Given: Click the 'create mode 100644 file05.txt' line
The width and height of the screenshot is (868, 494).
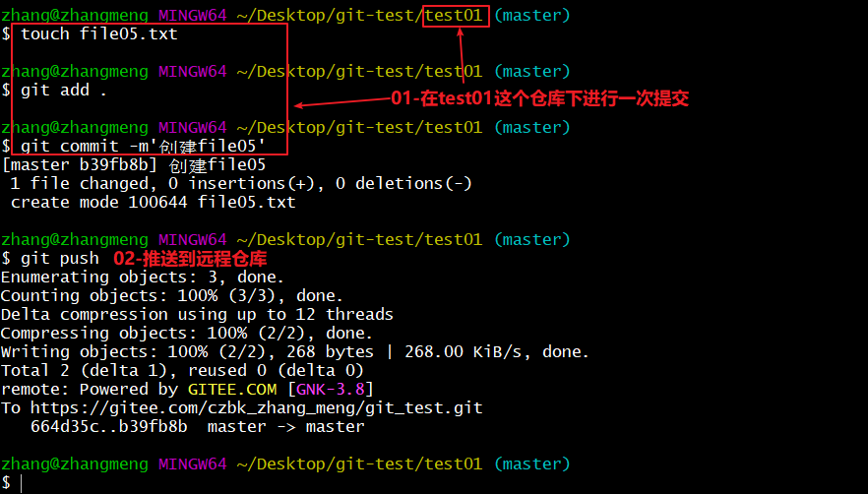Looking at the screenshot, I should (153, 203).
